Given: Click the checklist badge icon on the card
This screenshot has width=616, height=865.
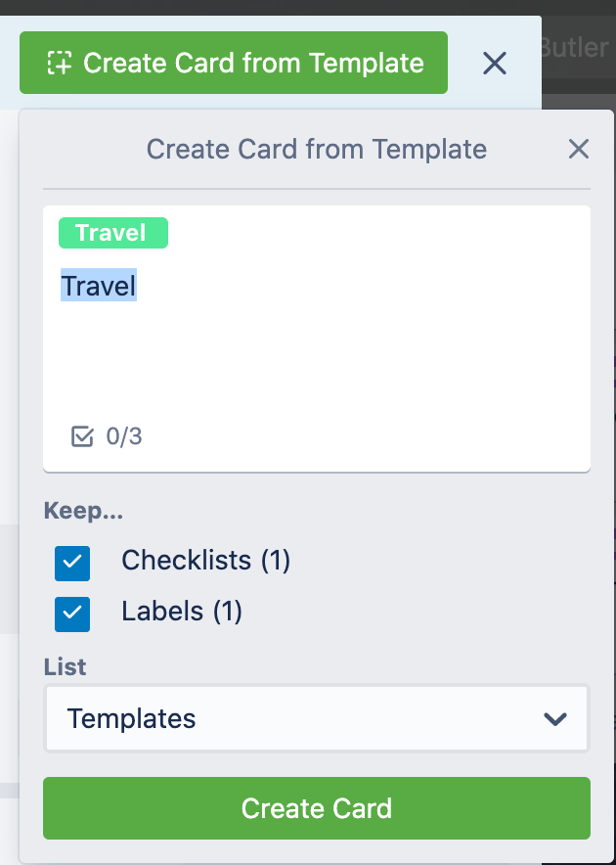Looking at the screenshot, I should [82, 436].
